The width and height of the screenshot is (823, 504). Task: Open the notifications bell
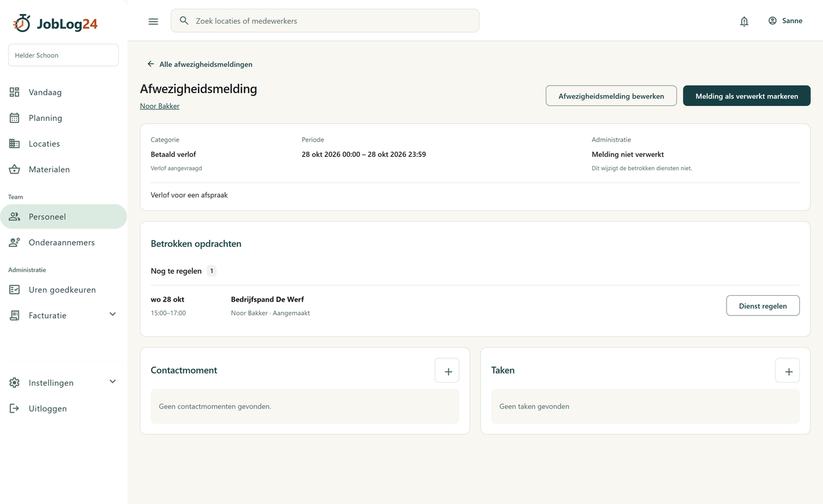tap(744, 21)
